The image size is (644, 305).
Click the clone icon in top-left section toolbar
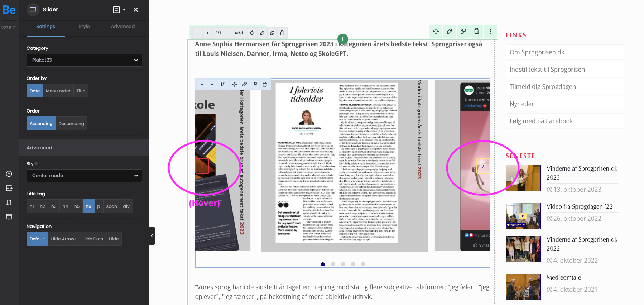point(272,33)
